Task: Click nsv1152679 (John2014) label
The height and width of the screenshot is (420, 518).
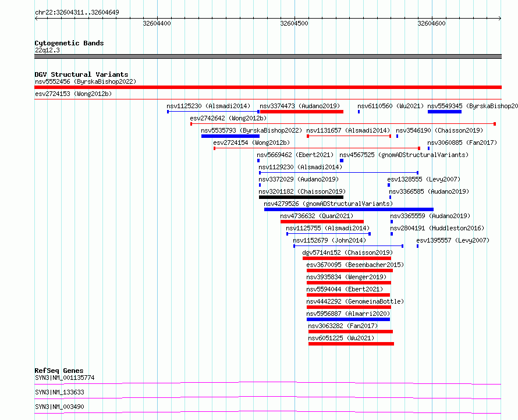Action: tap(329, 240)
